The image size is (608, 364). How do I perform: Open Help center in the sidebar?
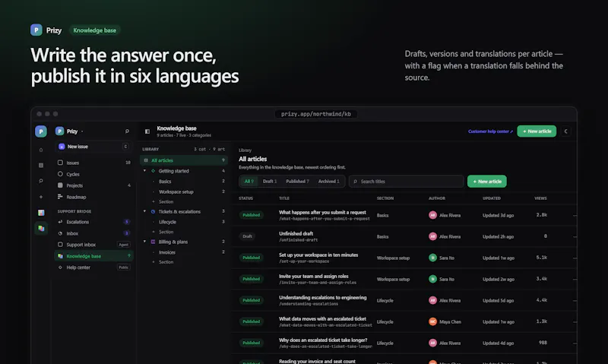(x=93, y=267)
